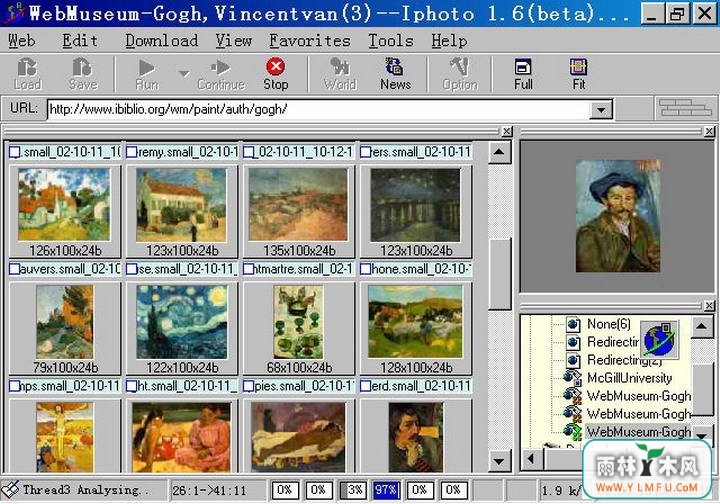Check the box for nps.small image
Image resolution: width=720 pixels, height=504 pixels.
pos(15,386)
